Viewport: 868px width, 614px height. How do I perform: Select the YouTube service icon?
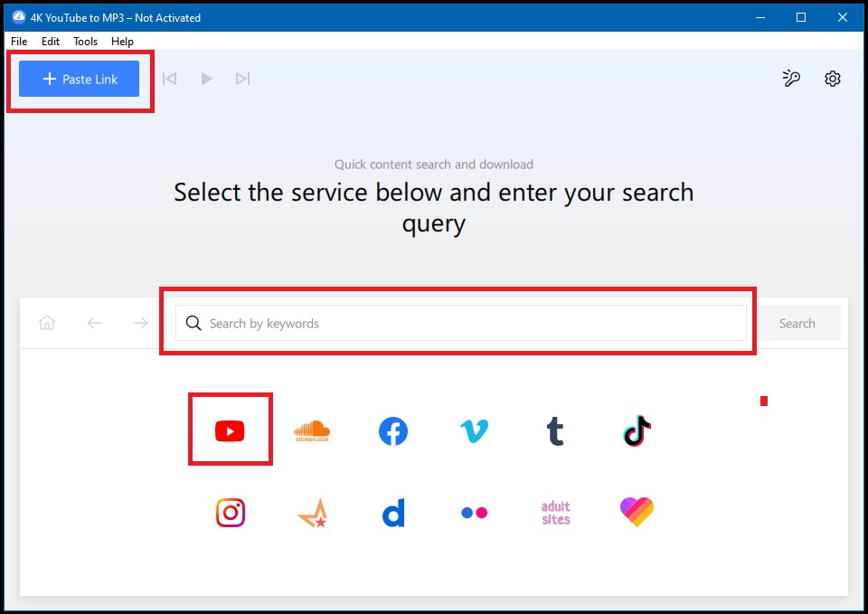(230, 430)
